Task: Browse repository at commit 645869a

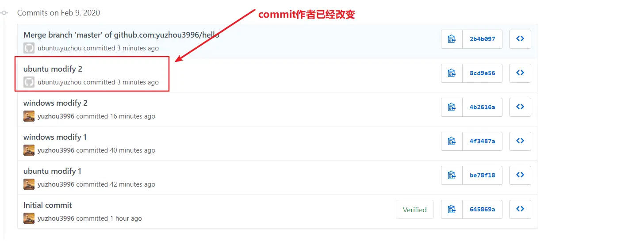Action: point(520,209)
